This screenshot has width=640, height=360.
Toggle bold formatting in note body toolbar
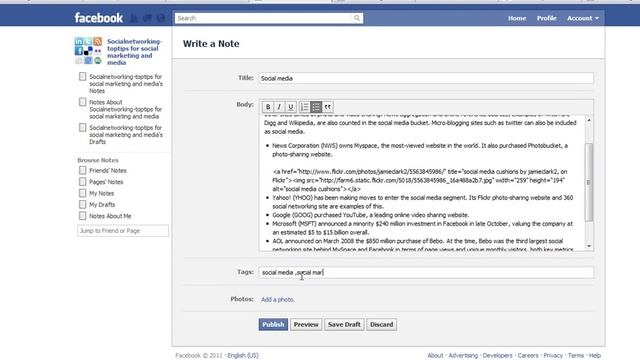pyautogui.click(x=268, y=107)
